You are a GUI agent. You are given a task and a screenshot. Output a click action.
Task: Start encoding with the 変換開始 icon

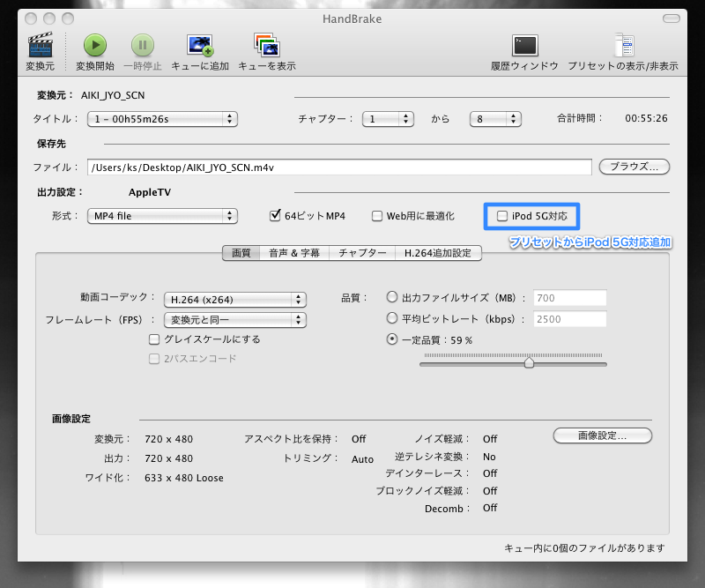95,46
